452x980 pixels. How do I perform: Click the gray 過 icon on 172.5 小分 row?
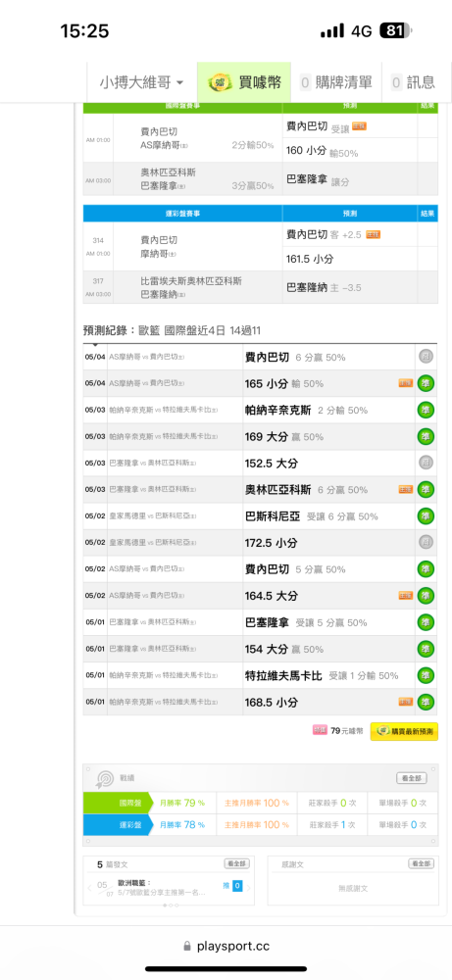tap(426, 543)
